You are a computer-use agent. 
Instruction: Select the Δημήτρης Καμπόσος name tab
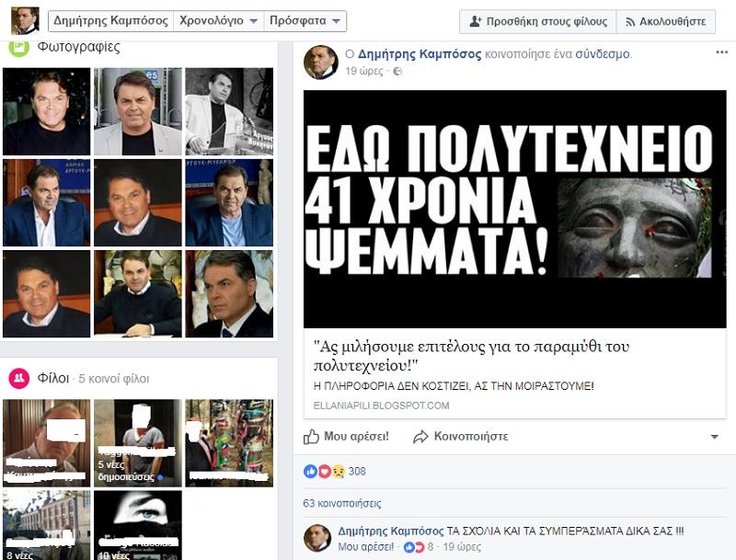[x=110, y=21]
